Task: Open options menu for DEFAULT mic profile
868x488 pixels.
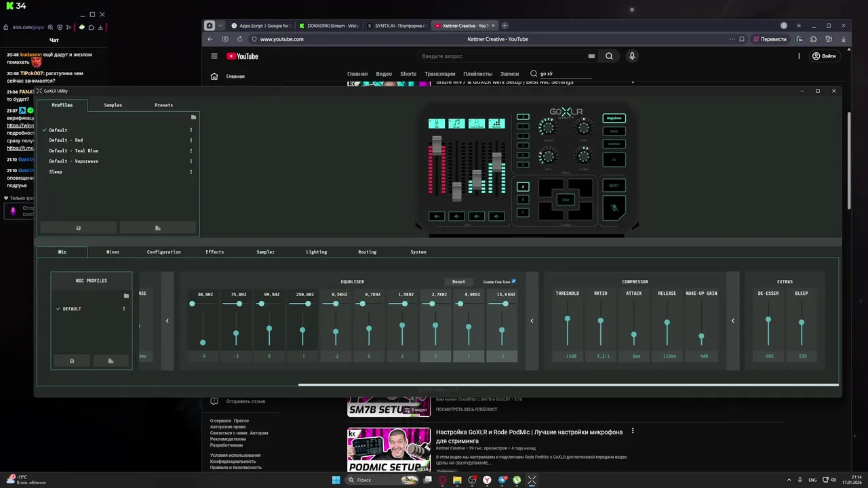Action: coord(123,308)
